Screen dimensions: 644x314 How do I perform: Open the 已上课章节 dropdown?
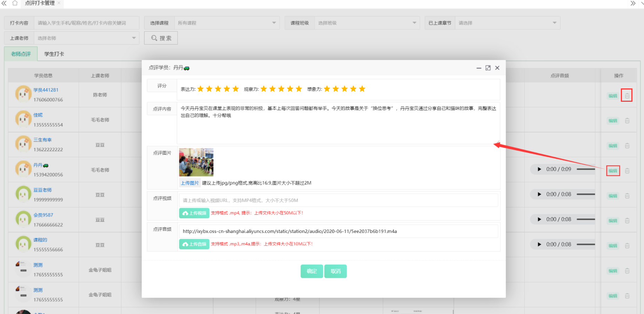[x=507, y=23]
